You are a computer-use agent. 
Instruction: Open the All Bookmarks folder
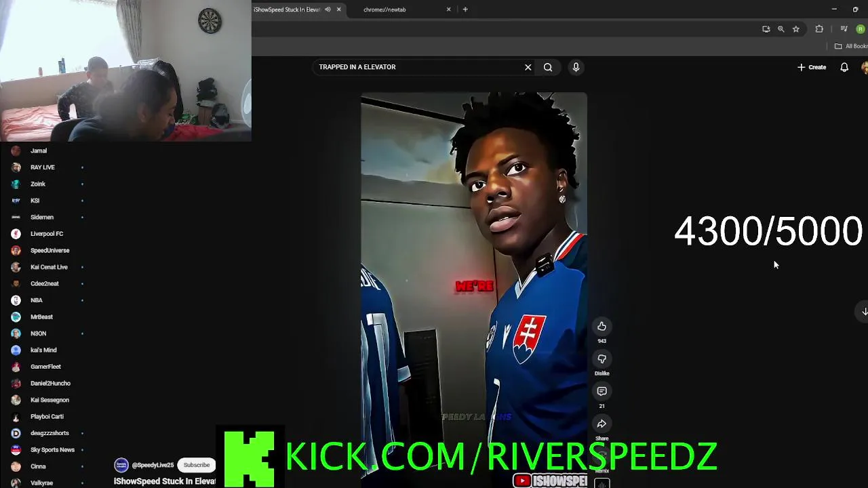click(851, 46)
